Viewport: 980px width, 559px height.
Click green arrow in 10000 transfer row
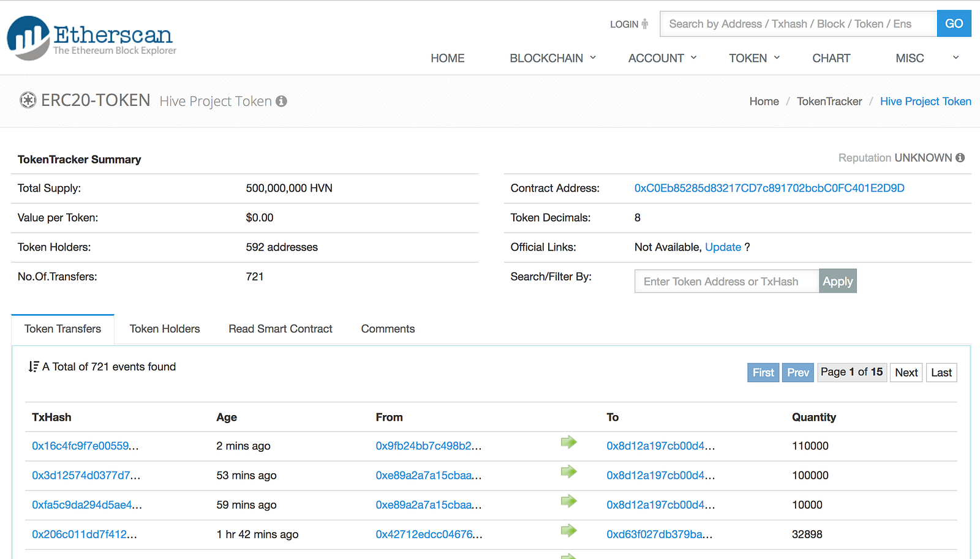point(569,501)
